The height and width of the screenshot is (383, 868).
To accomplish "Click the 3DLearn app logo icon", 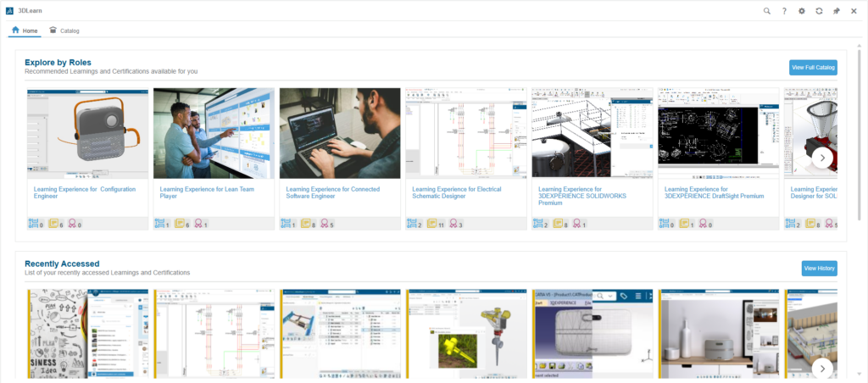I will point(10,10).
